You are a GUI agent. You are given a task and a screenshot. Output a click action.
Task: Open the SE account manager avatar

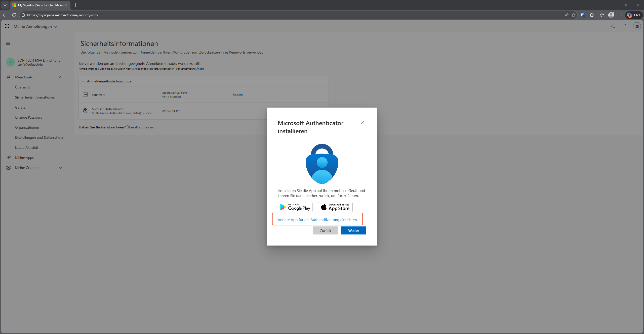point(637,26)
